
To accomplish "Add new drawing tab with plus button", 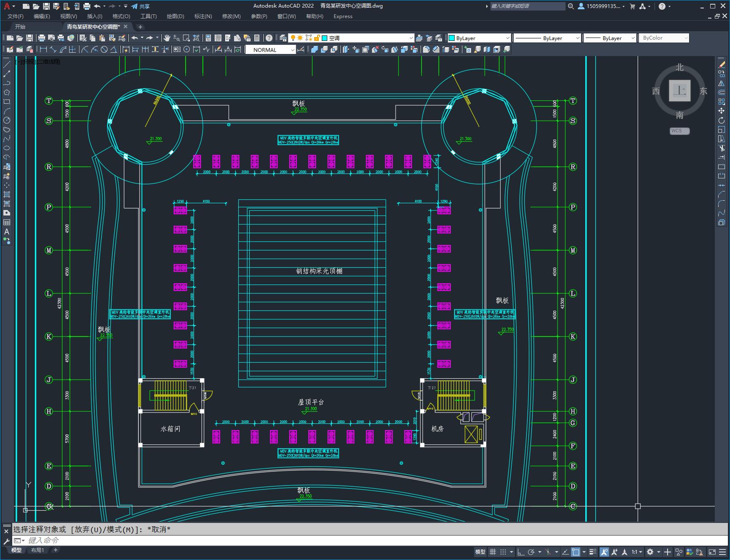I will (140, 27).
